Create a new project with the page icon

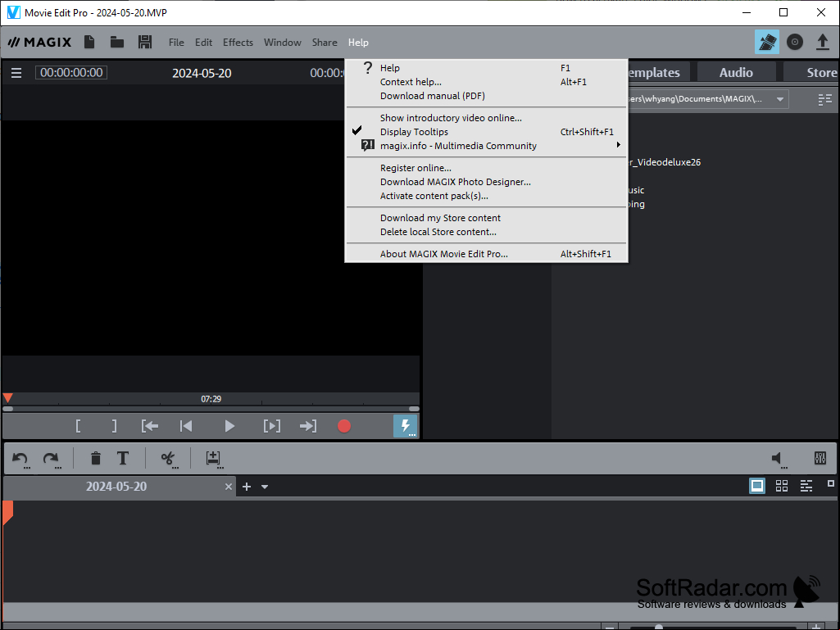click(x=89, y=43)
